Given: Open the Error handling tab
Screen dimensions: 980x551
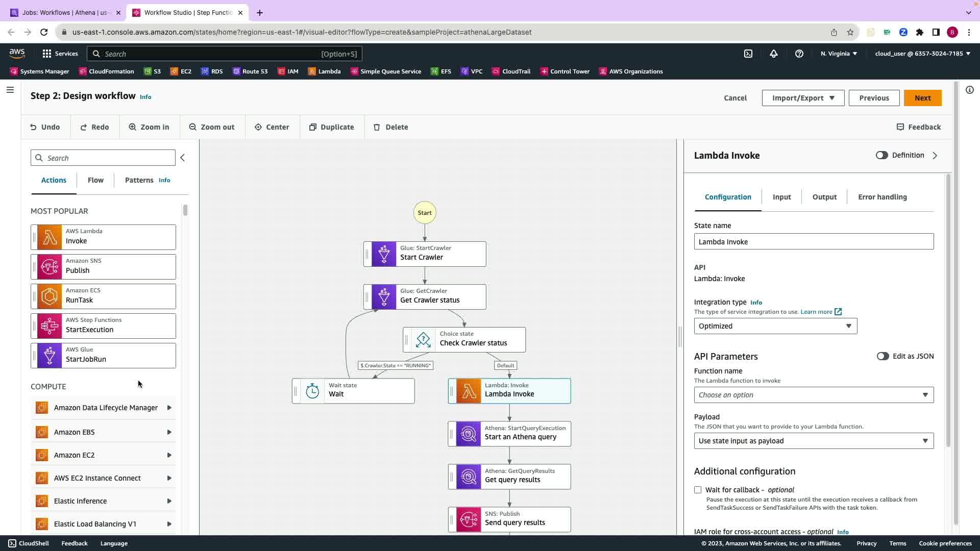Looking at the screenshot, I should pos(882,197).
